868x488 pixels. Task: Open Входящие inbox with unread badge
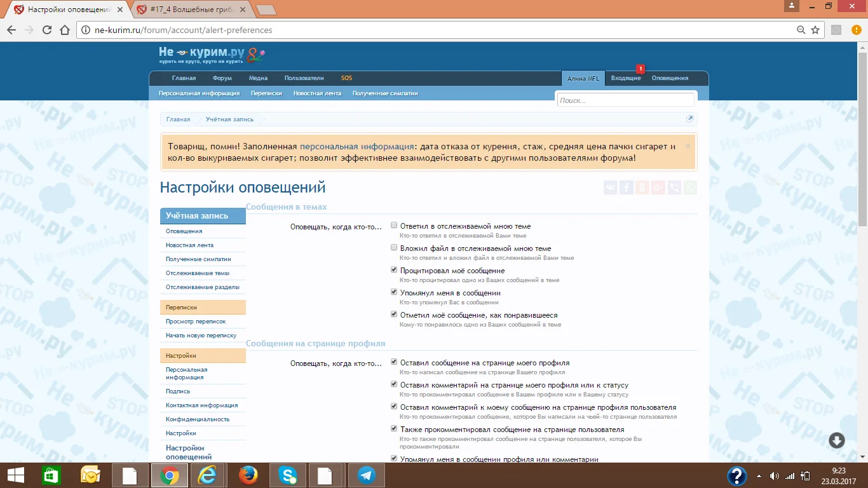(x=626, y=78)
